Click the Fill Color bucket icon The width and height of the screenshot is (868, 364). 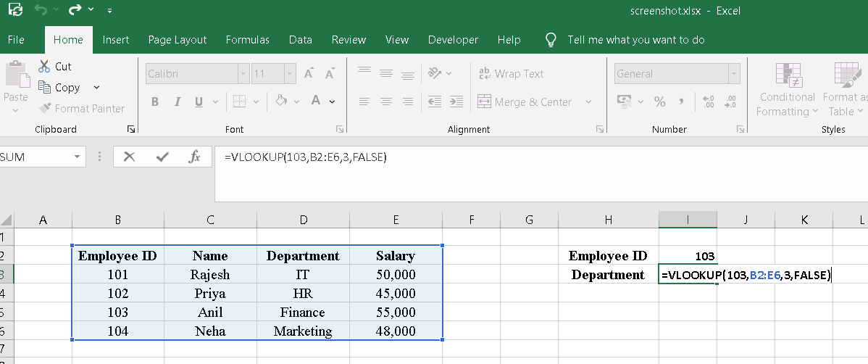pos(282,101)
